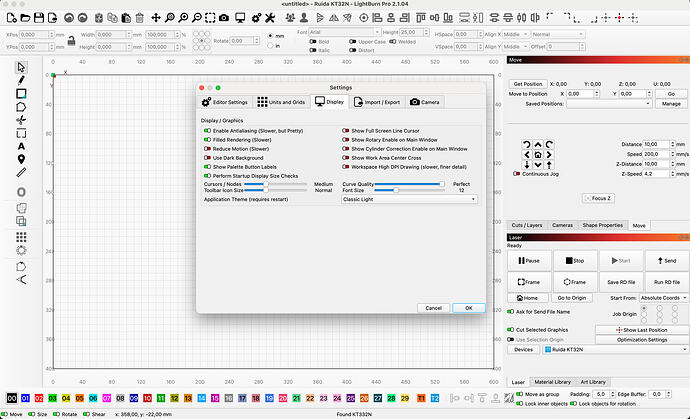690x419 pixels.
Task: Toggle Show Work Area Center Cross
Action: coord(346,158)
